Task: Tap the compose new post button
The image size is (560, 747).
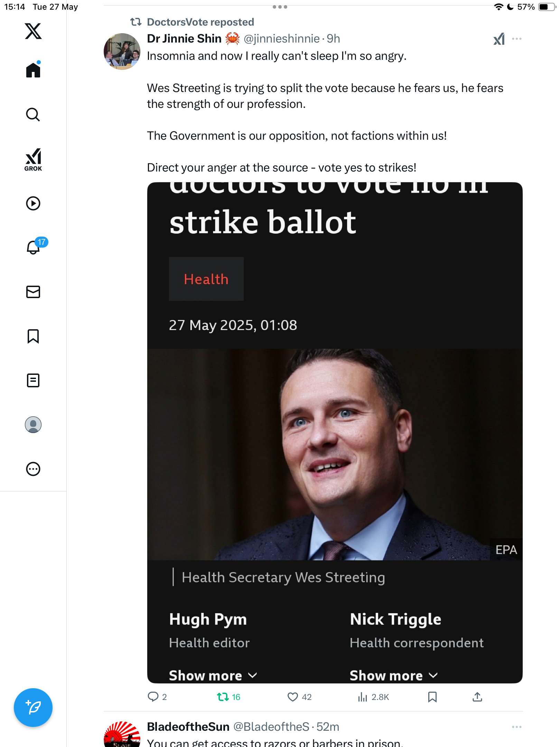Action: [33, 708]
